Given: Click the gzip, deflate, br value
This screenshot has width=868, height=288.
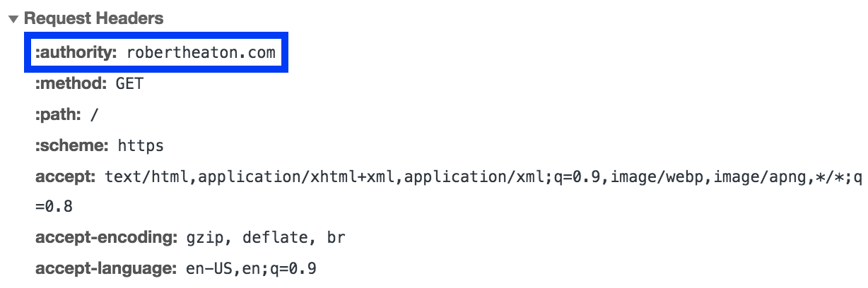Looking at the screenshot, I should pyautogui.click(x=266, y=239).
